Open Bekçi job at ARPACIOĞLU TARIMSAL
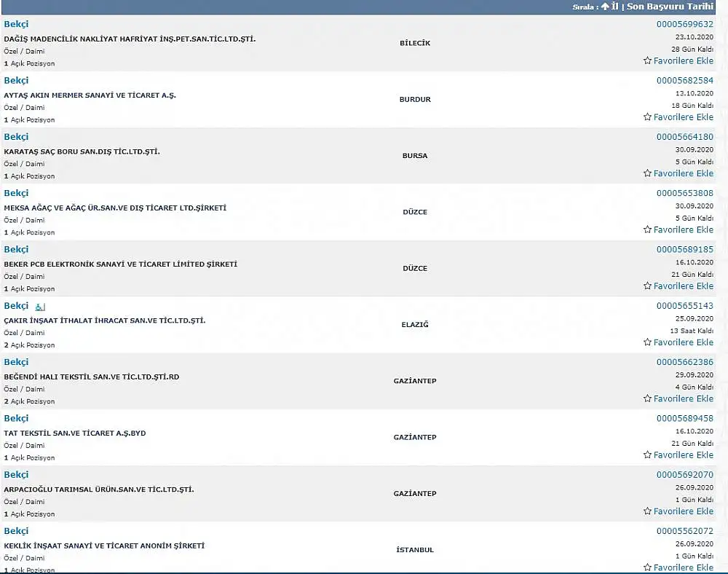This screenshot has width=728, height=574. tap(16, 475)
